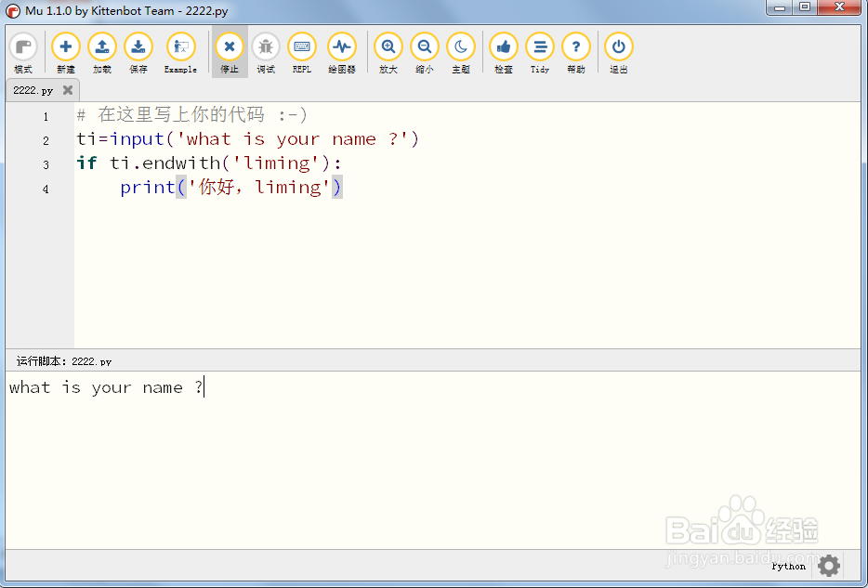Screen dimensions: 868x588
Task: Close the 2222.py tab
Action: (69, 90)
